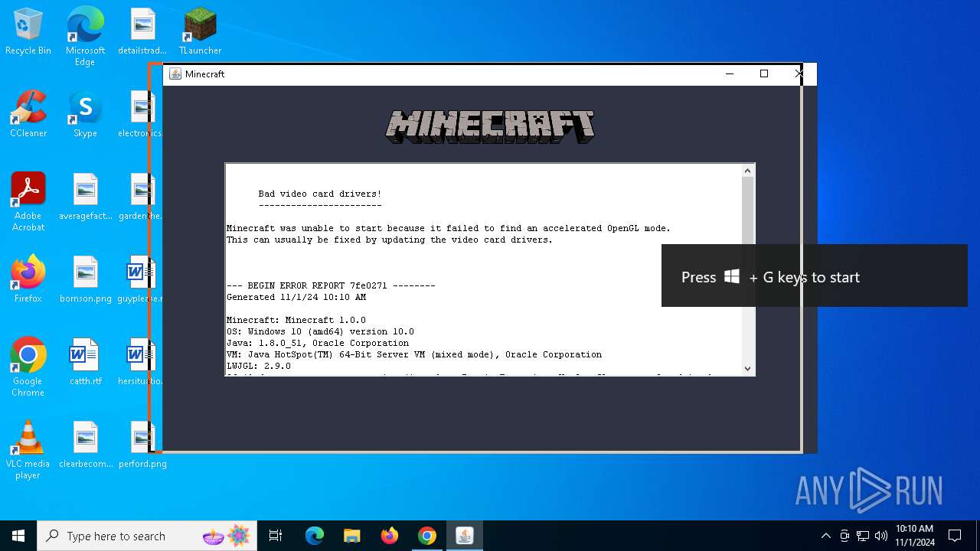Select catth.rtf document icon

click(x=85, y=363)
